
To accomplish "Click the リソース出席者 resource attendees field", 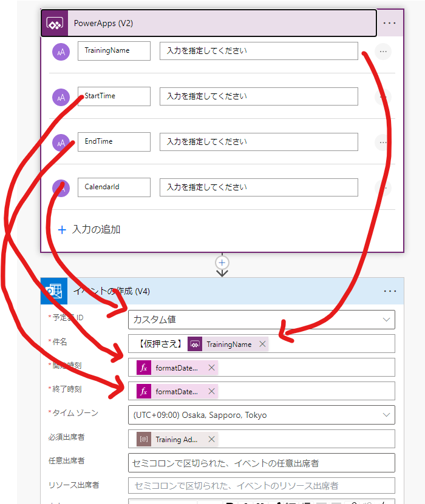I will 262,485.
